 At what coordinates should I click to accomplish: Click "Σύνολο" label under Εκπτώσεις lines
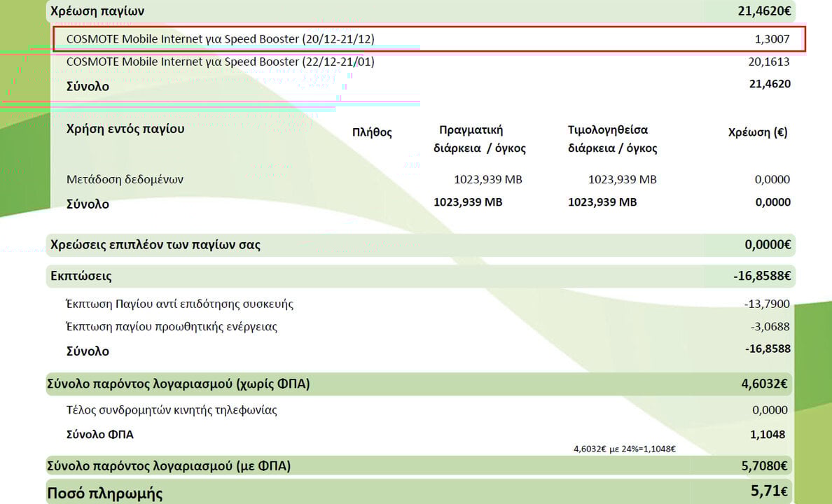88,351
